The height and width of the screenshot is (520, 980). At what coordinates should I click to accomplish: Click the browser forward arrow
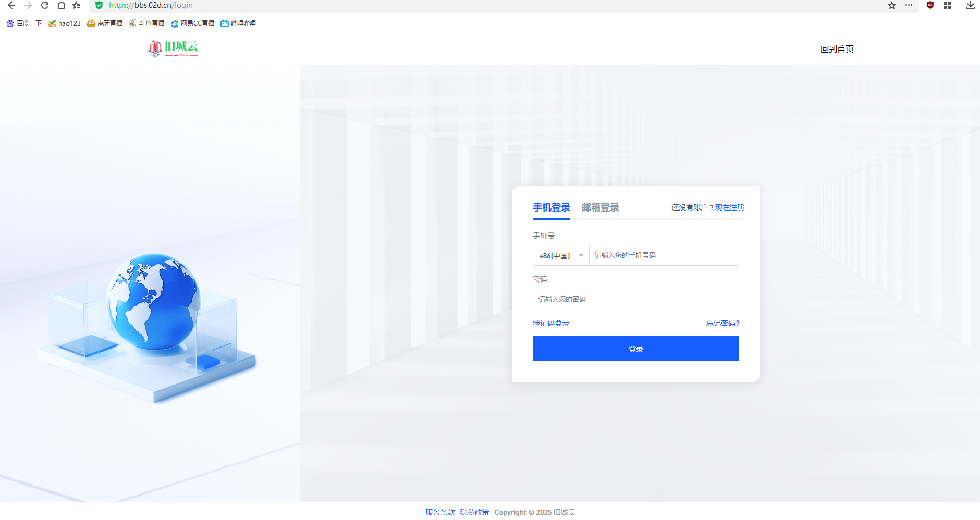pyautogui.click(x=28, y=5)
